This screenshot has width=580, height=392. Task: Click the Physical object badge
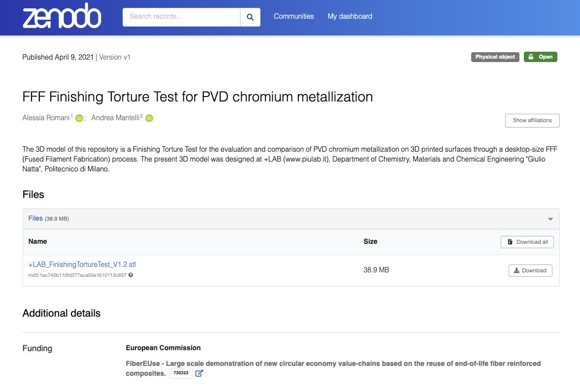(x=495, y=57)
